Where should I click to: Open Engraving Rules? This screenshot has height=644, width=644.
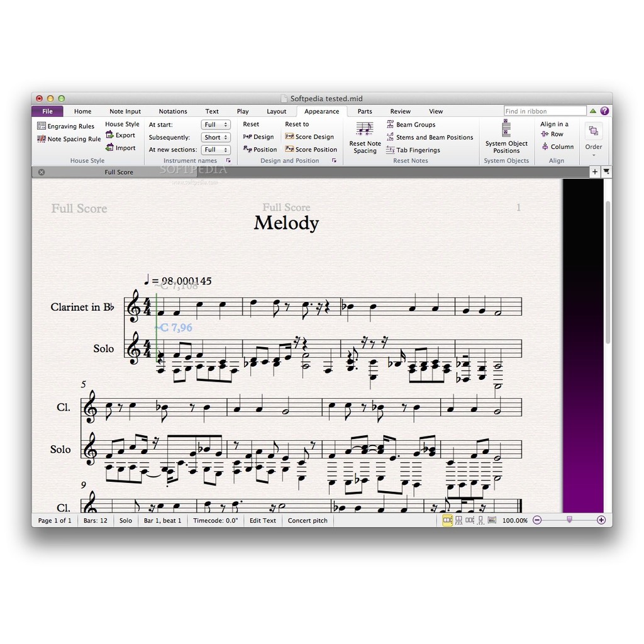click(65, 126)
